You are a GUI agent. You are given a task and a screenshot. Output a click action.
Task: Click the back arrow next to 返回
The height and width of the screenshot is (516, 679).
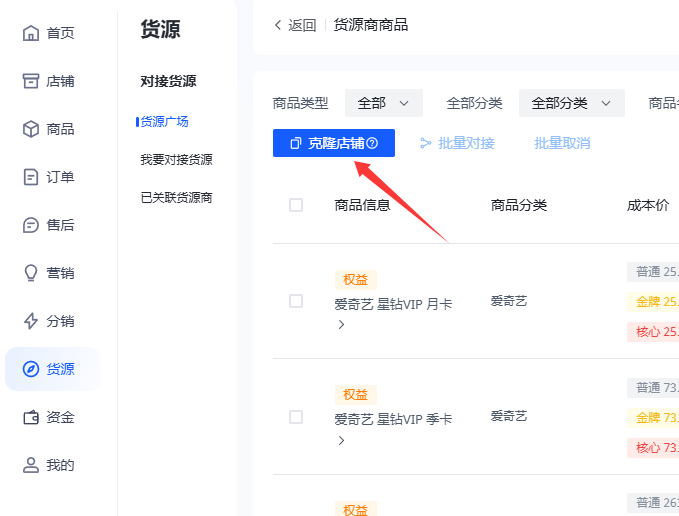(x=278, y=25)
